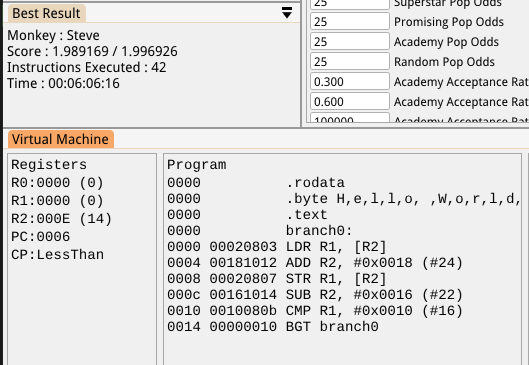Click the .rodata program line
The image size is (529, 365).
coord(256,182)
